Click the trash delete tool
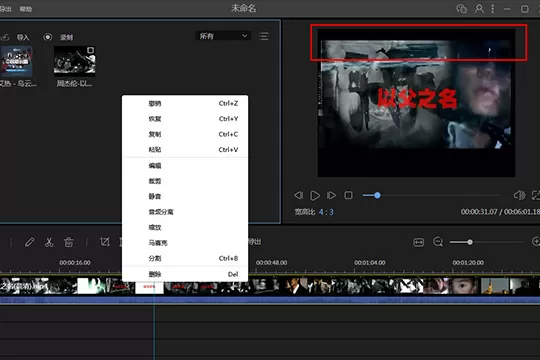Image resolution: width=540 pixels, height=360 pixels. tap(69, 242)
